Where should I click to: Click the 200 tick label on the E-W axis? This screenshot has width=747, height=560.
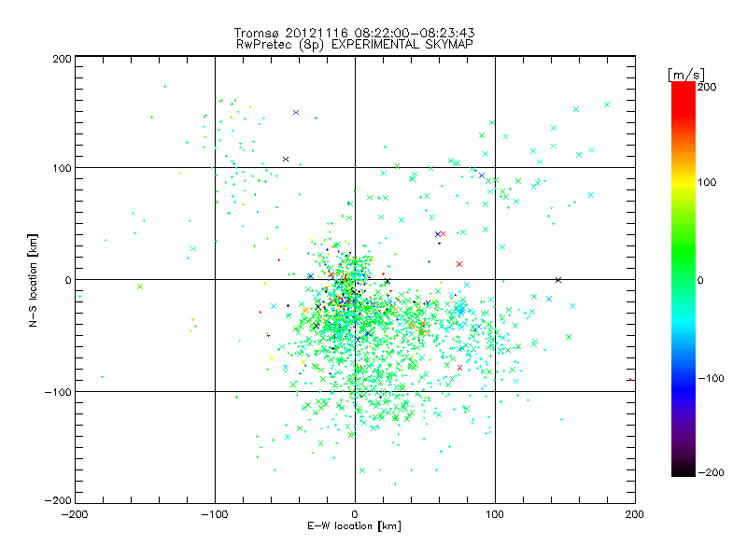[x=635, y=514]
